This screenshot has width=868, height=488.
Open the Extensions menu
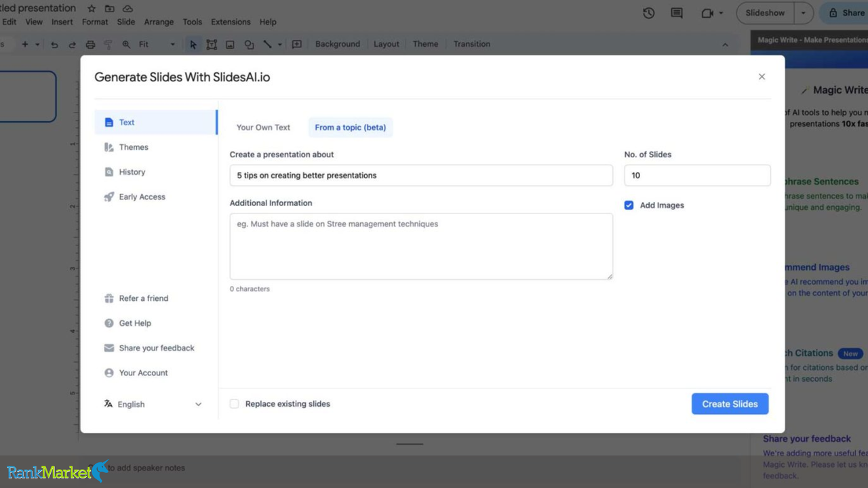click(231, 22)
